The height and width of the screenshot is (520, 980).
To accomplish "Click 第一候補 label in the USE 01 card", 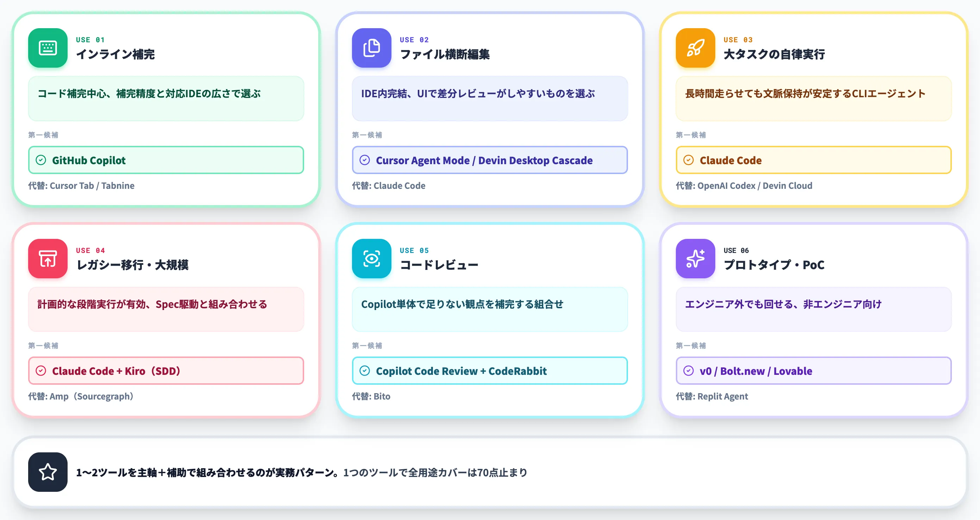I will point(43,135).
